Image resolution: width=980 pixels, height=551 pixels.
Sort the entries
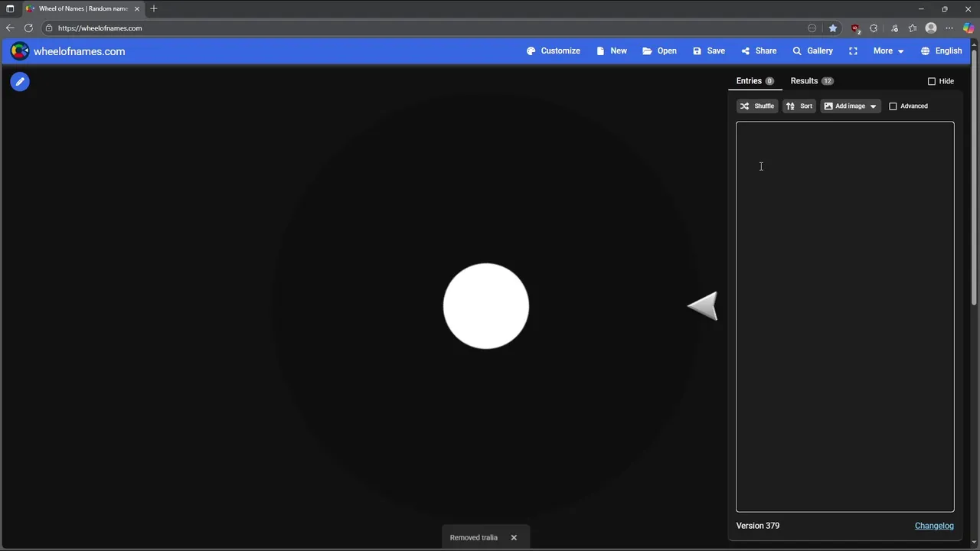799,106
